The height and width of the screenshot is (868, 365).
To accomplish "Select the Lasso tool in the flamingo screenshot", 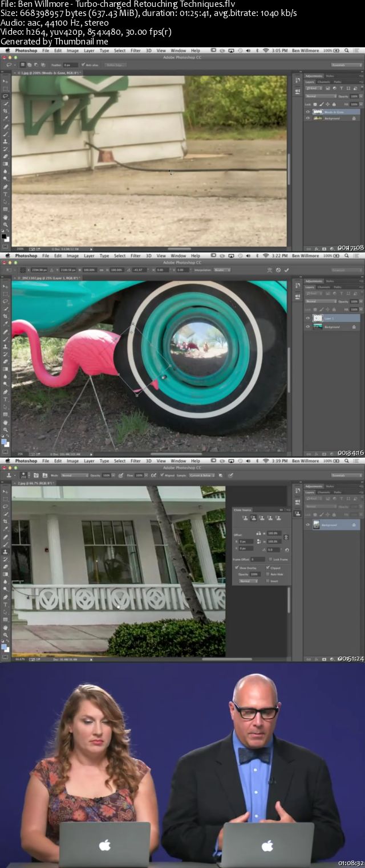I will click(5, 301).
